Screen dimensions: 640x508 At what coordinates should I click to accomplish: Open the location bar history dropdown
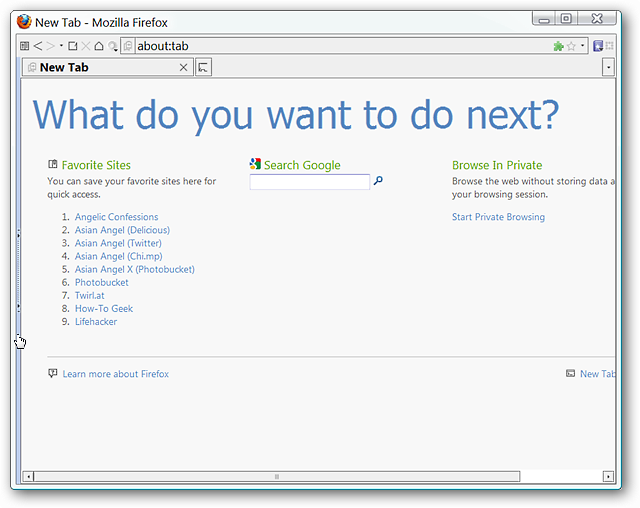tap(582, 46)
